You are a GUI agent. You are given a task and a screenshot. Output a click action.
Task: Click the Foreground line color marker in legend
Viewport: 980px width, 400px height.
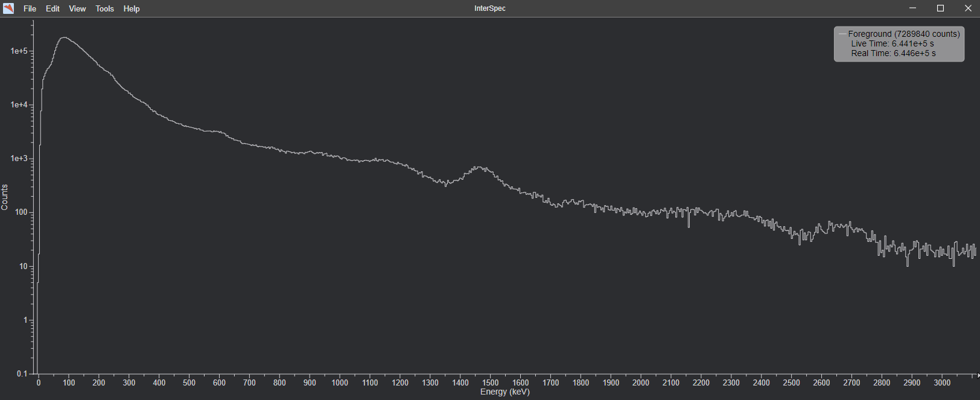tap(842, 34)
